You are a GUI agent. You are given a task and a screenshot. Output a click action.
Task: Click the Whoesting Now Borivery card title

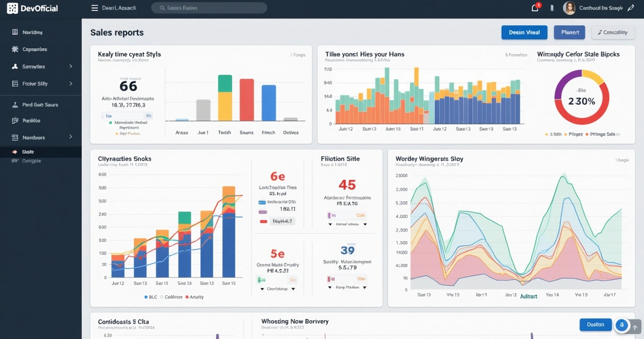(295, 321)
